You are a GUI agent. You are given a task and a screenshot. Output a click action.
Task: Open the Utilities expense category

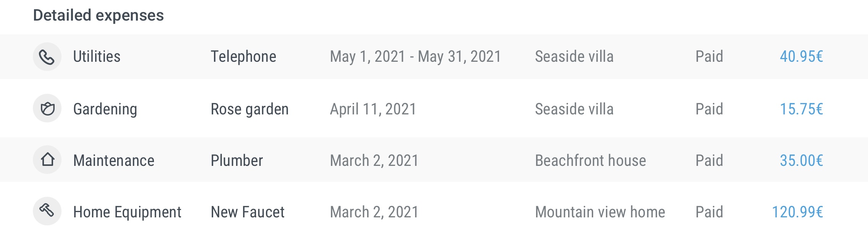tap(97, 56)
